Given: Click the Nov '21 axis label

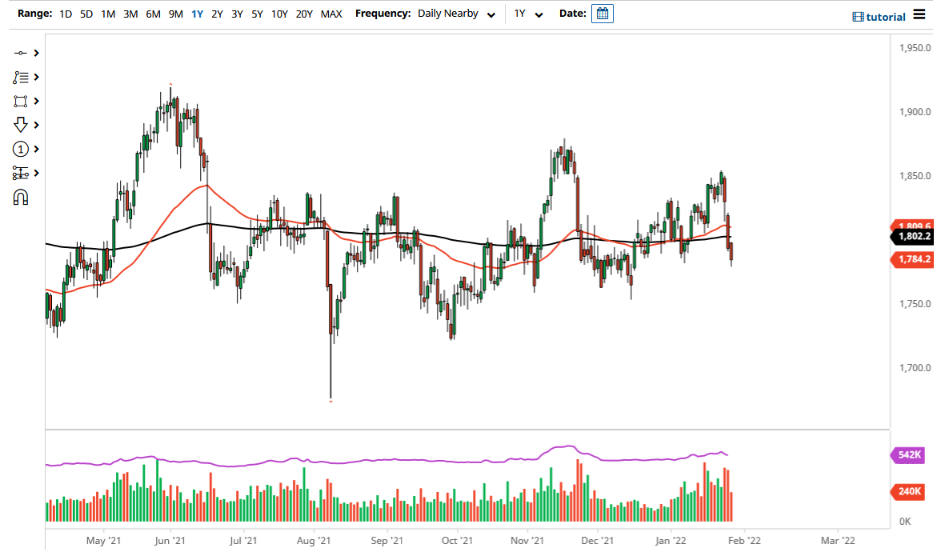Looking at the screenshot, I should (527, 540).
